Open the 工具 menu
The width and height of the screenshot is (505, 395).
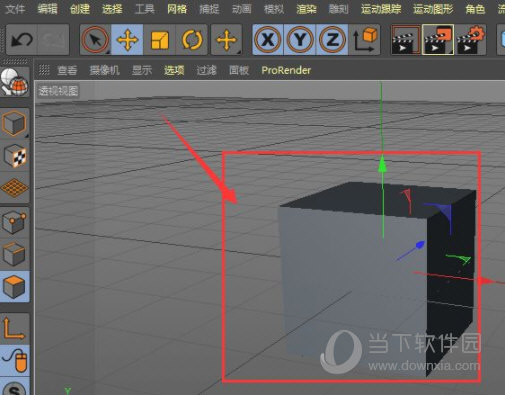tap(144, 9)
